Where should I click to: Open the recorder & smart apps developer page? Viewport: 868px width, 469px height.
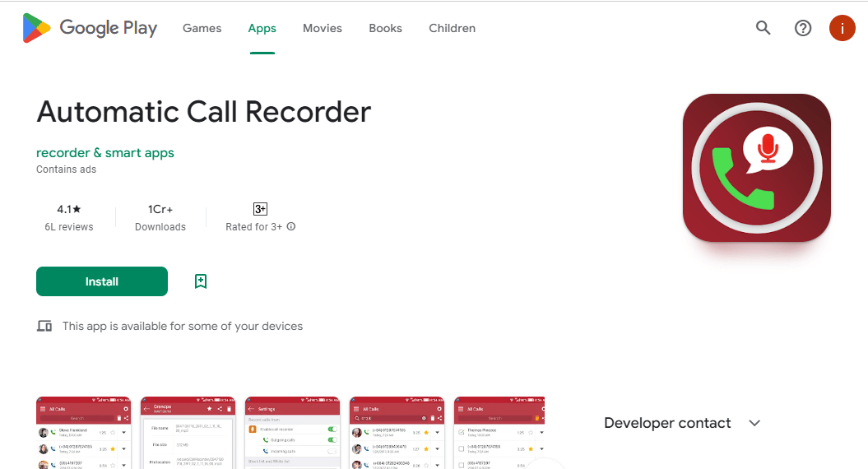(x=105, y=153)
